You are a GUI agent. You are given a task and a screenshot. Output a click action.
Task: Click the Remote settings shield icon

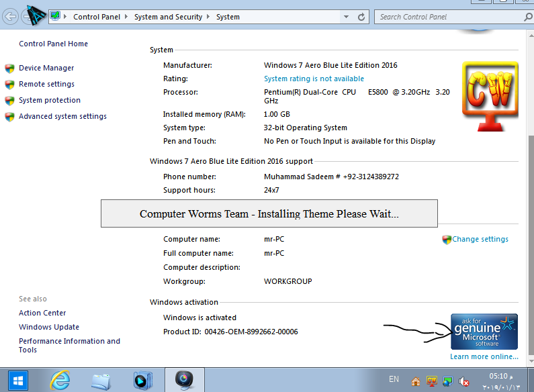(9, 85)
